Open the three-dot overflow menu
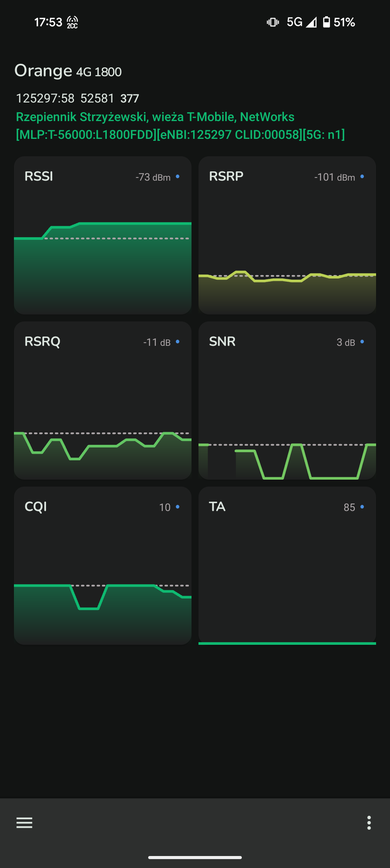 369,822
